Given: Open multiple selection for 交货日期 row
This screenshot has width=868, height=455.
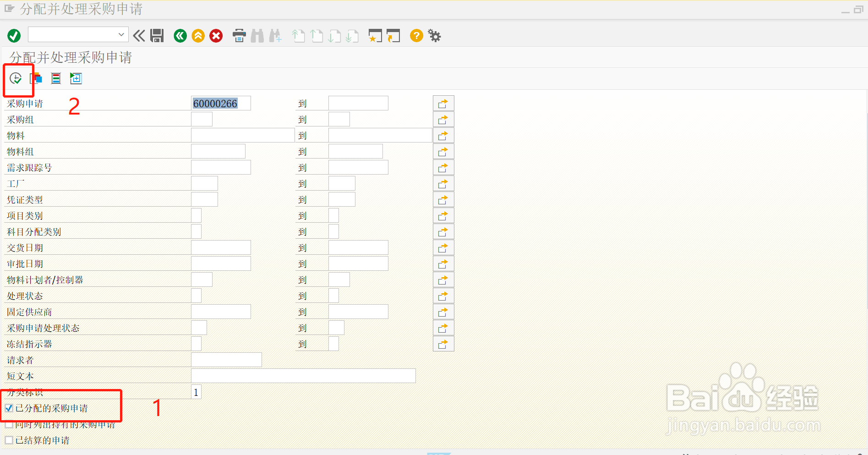Looking at the screenshot, I should [x=443, y=248].
